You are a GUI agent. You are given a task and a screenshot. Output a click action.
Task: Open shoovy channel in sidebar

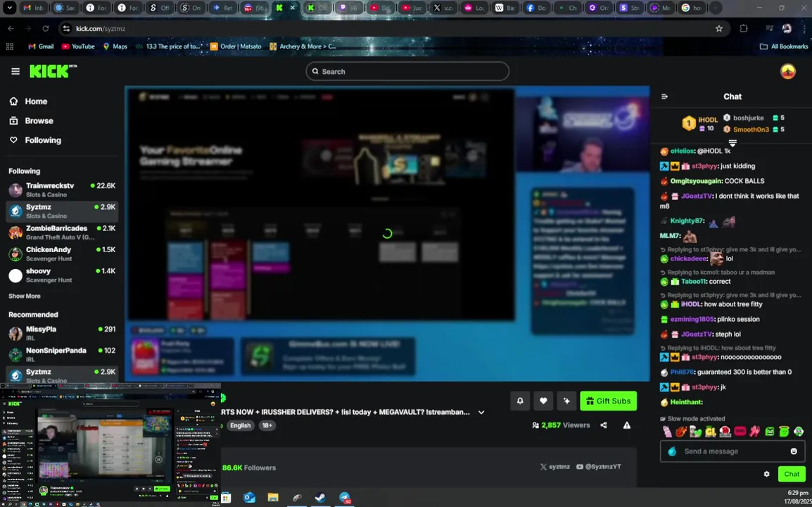(62, 275)
